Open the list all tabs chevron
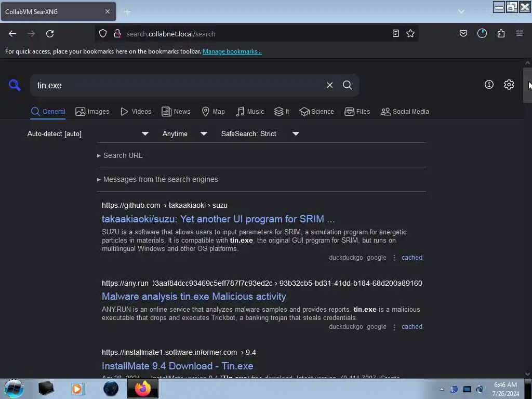Image resolution: width=532 pixels, height=399 pixels. pos(461,11)
